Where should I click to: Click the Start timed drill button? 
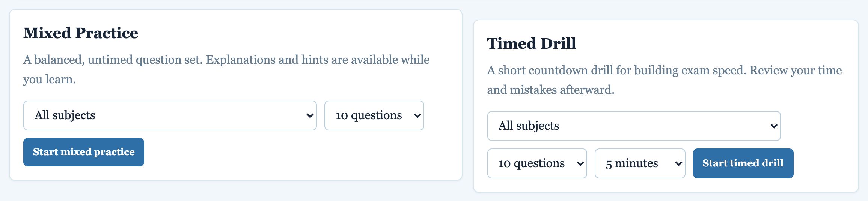(743, 163)
